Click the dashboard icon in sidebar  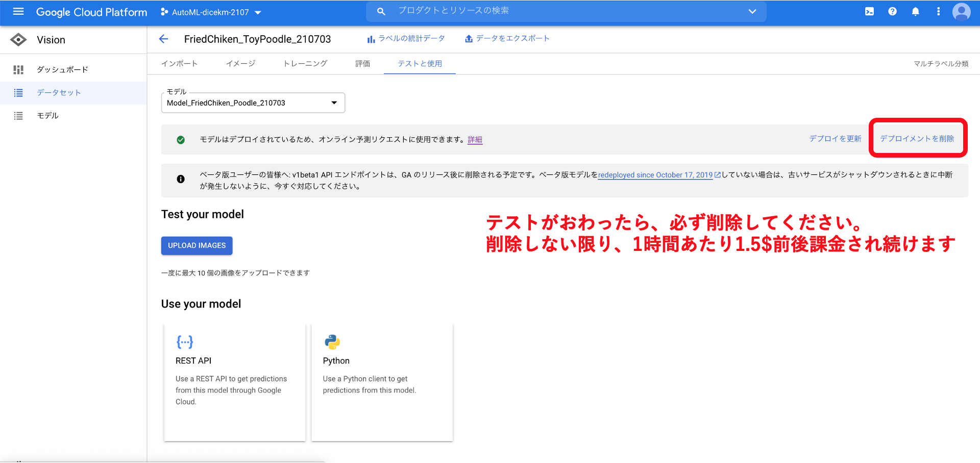(18, 69)
